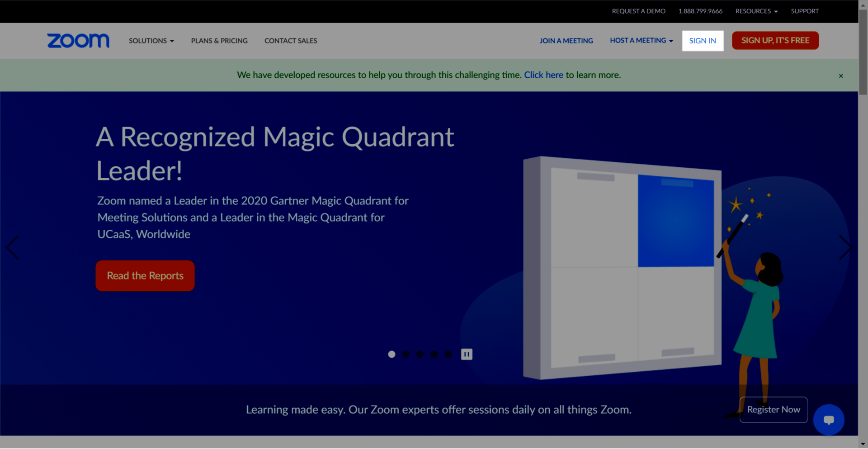Select the first carousel dot
Viewport: 868px width, 449px height.
pyautogui.click(x=392, y=354)
